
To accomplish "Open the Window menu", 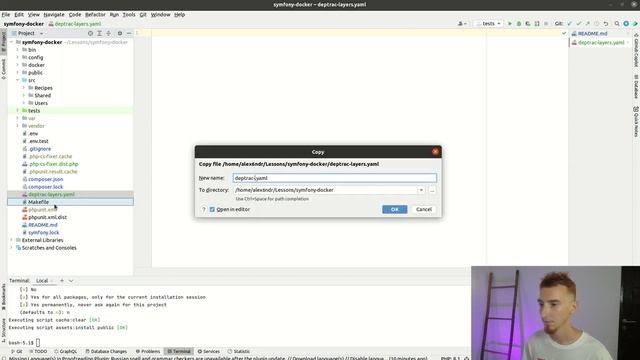I will click(x=160, y=14).
